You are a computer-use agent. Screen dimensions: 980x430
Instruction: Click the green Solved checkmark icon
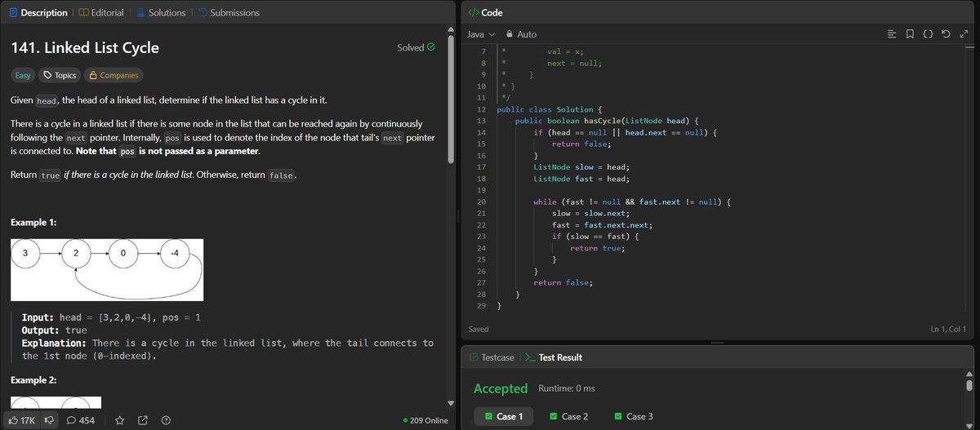431,47
